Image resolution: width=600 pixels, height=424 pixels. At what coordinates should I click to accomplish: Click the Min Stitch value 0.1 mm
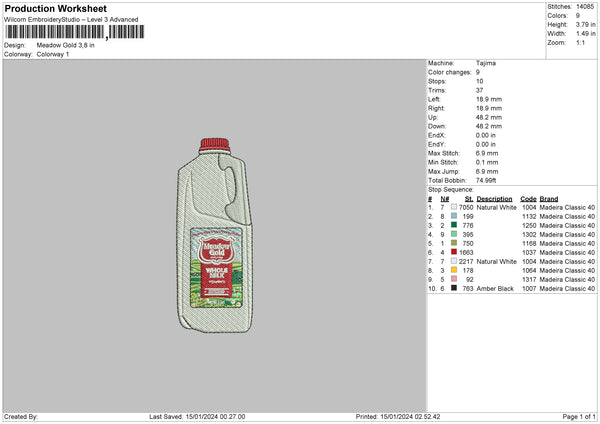[487, 162]
